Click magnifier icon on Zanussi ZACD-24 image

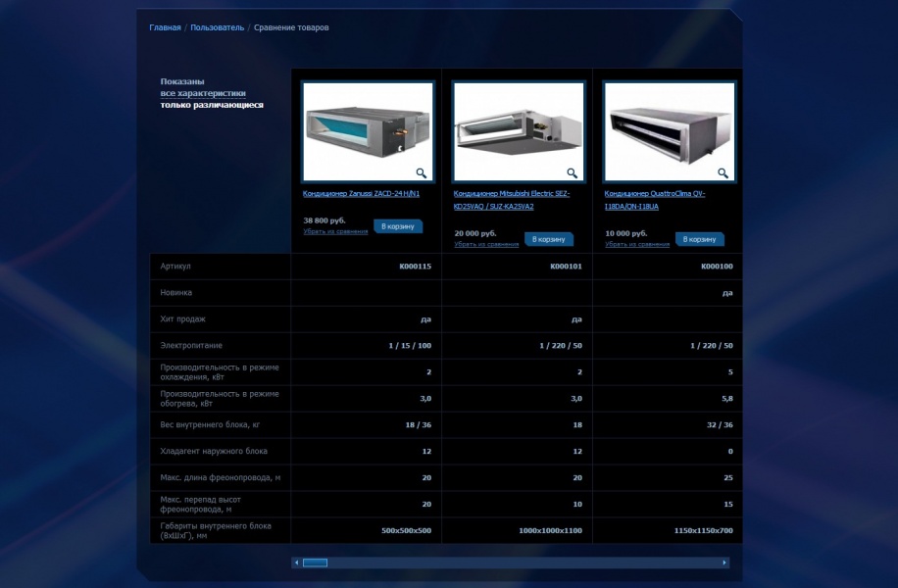coord(421,172)
